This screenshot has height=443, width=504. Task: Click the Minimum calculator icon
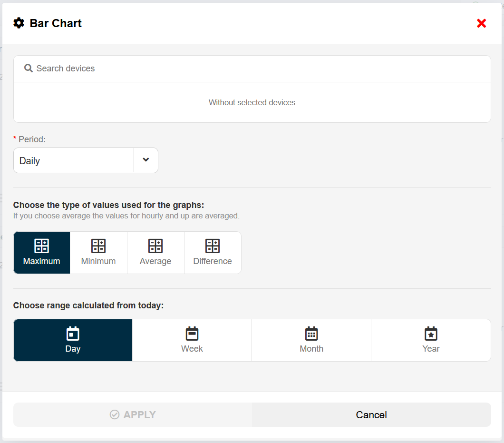click(x=98, y=246)
